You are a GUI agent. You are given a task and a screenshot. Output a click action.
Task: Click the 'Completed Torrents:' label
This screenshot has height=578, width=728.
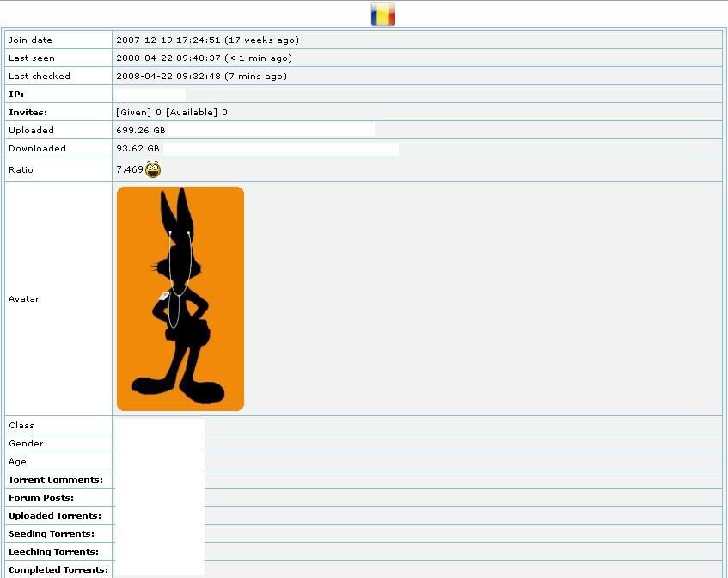click(58, 570)
